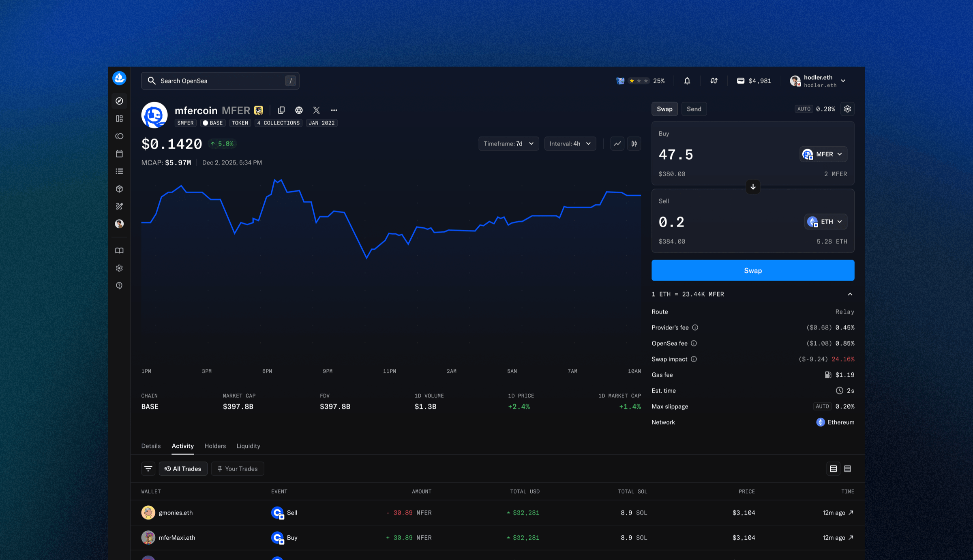Viewport: 973px width, 560px height.
Task: Open the dashboard layout sidebar icon
Action: click(x=119, y=119)
